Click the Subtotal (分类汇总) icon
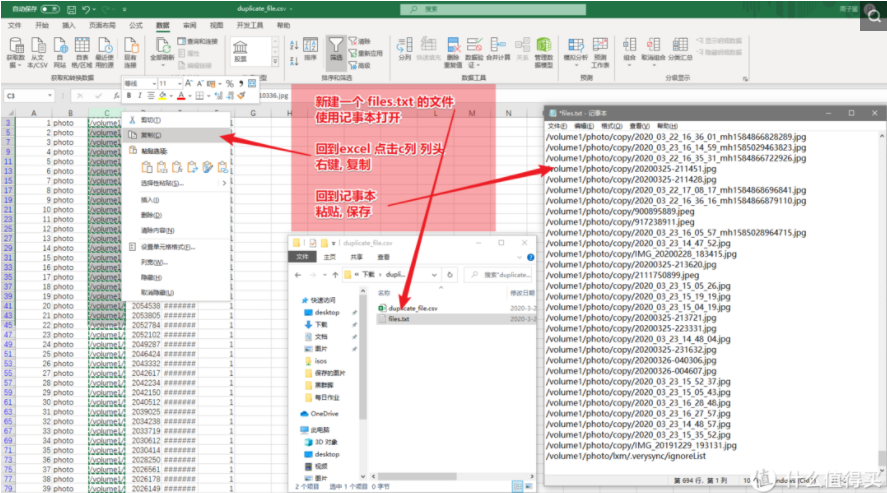Viewport: 887px width, 493px height. pos(678,47)
